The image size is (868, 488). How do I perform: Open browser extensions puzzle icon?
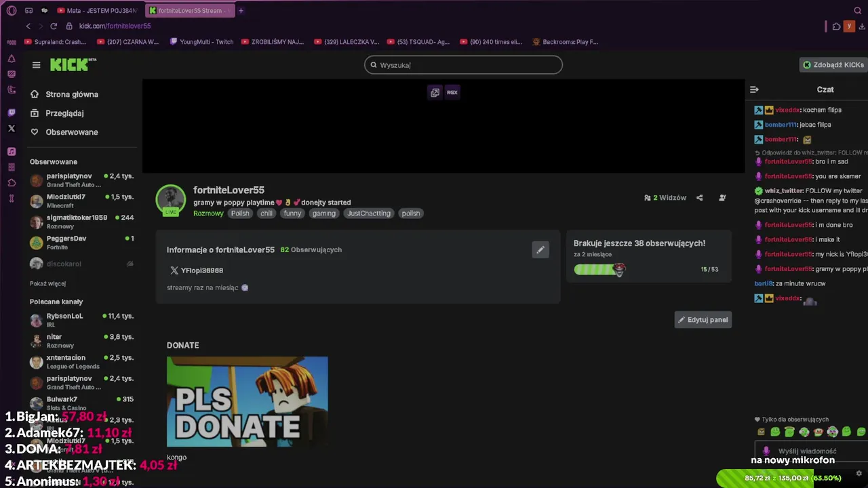tap(836, 26)
